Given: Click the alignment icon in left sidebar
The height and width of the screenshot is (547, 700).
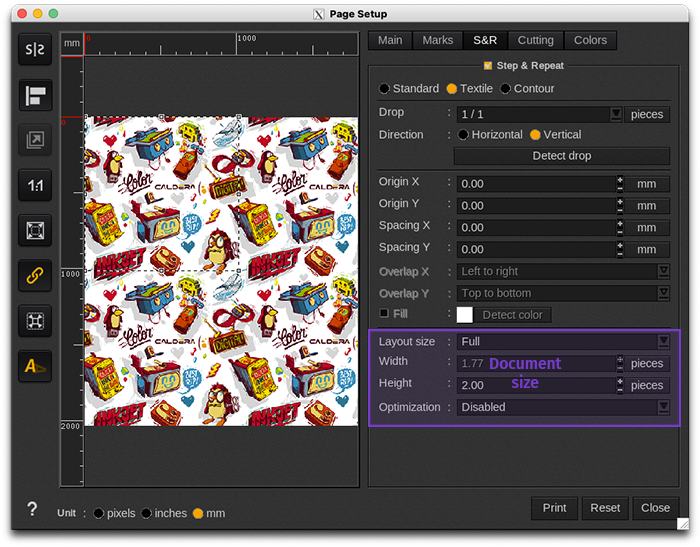Looking at the screenshot, I should (35, 96).
